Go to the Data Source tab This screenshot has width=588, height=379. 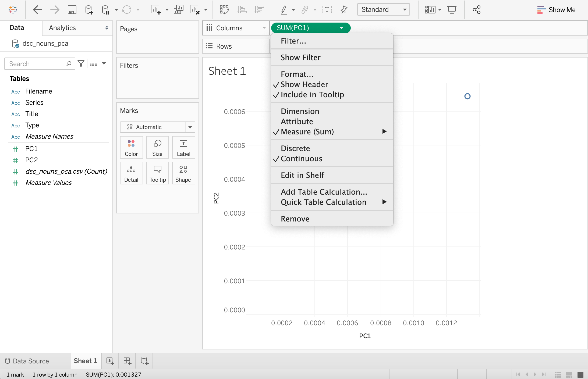click(x=30, y=361)
